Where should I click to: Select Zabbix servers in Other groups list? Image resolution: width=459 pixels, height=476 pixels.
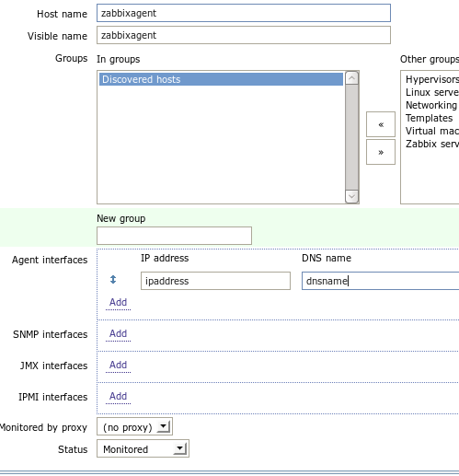pos(432,144)
